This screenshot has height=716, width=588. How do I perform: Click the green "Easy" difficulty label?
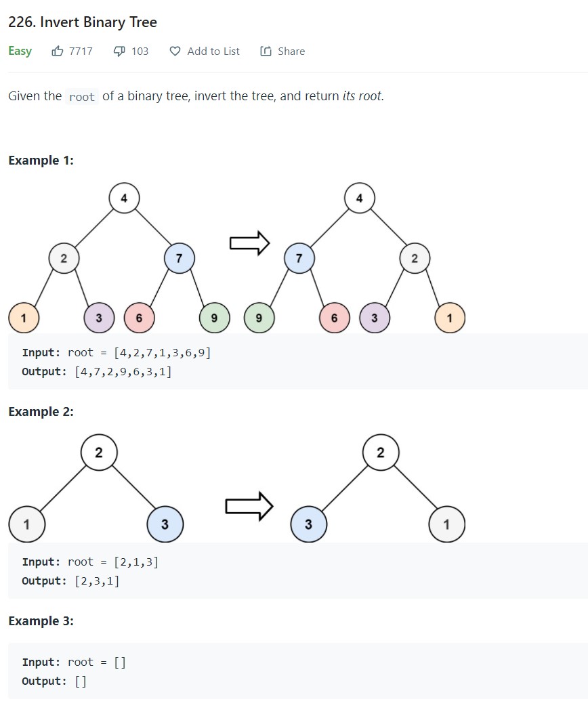tap(20, 51)
